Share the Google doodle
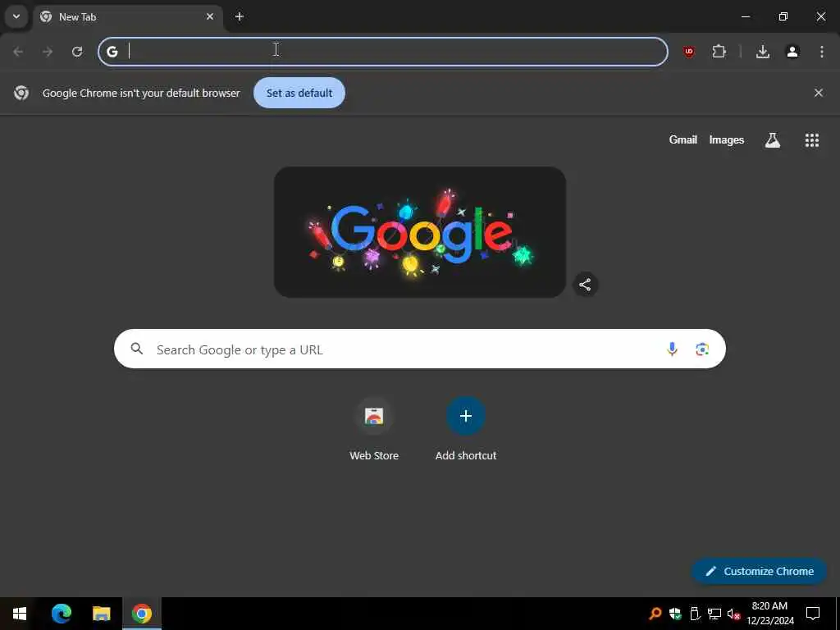Image resolution: width=840 pixels, height=630 pixels. click(x=585, y=285)
